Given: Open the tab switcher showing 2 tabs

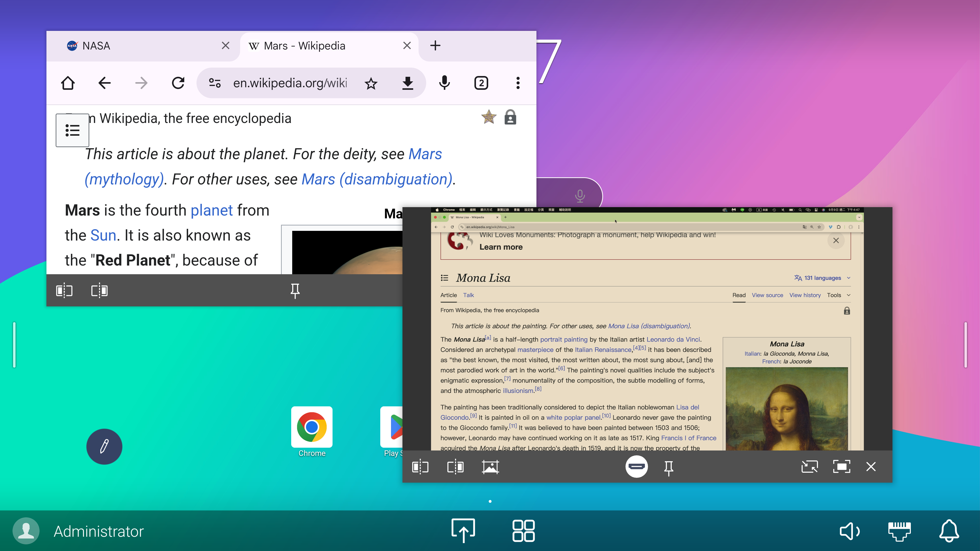Looking at the screenshot, I should (x=481, y=83).
